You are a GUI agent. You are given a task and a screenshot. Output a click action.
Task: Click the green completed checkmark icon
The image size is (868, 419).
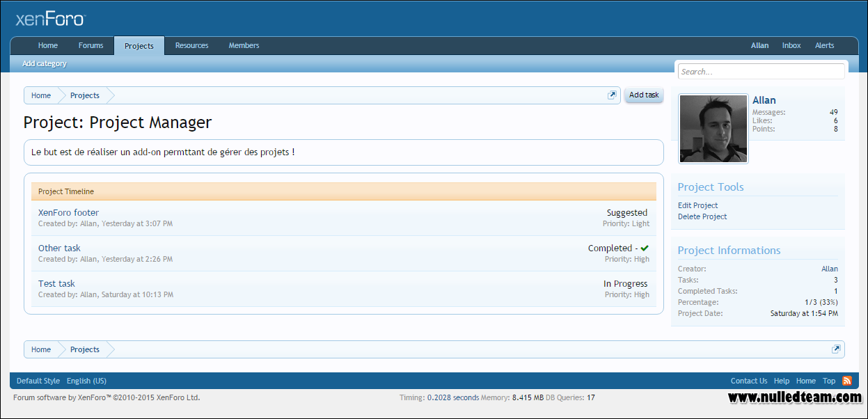pos(645,248)
